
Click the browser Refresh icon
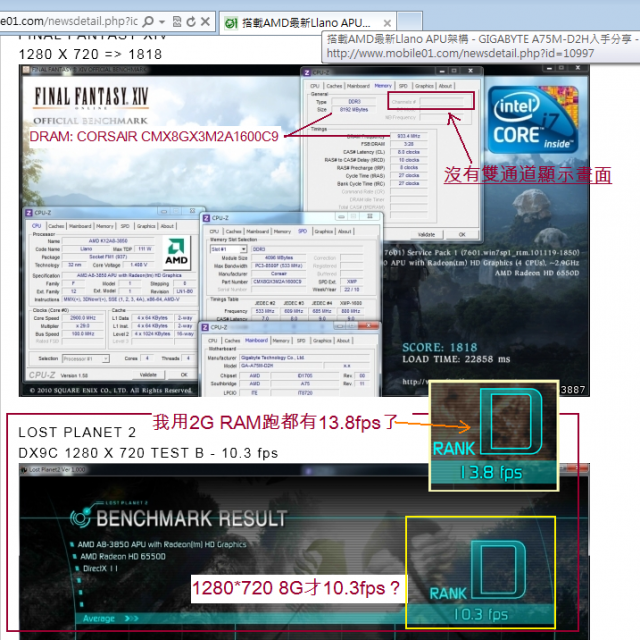pos(191,21)
